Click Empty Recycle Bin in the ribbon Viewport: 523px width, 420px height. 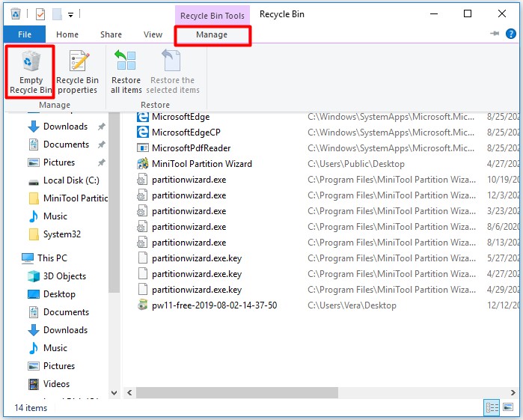[x=30, y=72]
